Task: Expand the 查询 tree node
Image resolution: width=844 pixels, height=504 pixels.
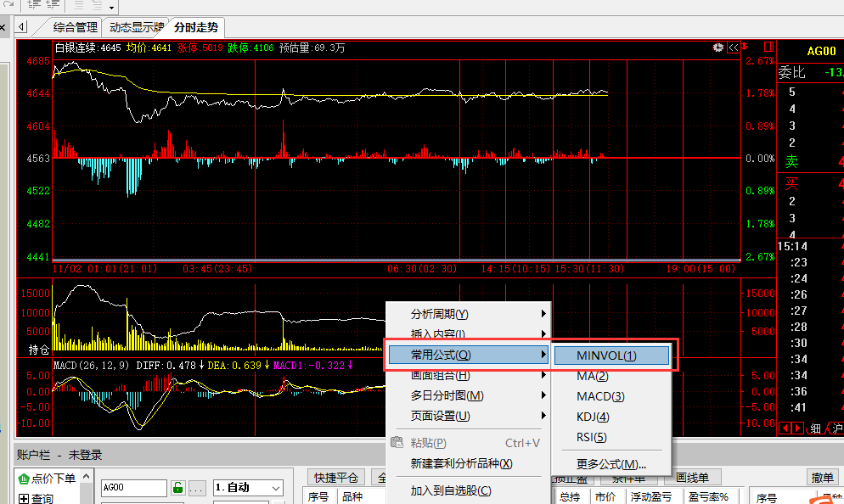Action: (24, 499)
